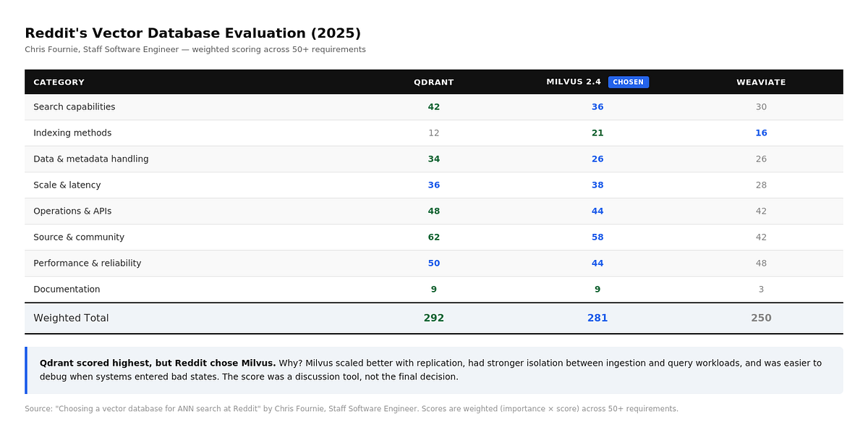Click the CATEGORY column header
The width and height of the screenshot is (868, 438).
(x=59, y=82)
